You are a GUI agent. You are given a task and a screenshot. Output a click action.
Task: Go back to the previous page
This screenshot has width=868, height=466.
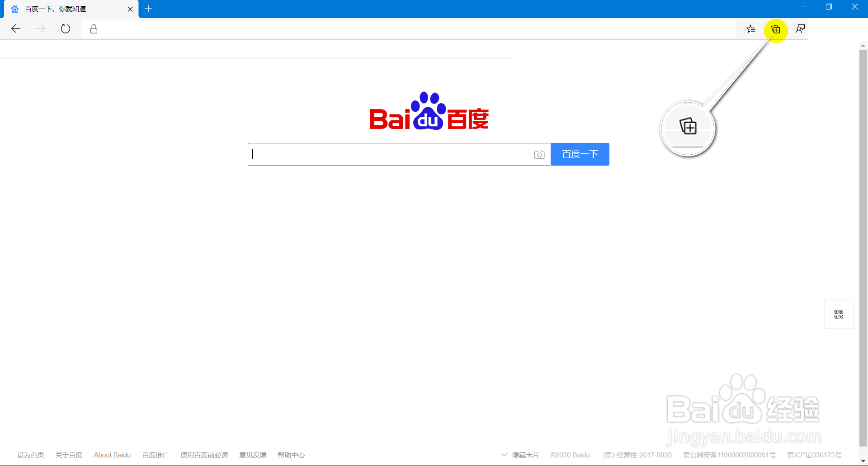16,29
